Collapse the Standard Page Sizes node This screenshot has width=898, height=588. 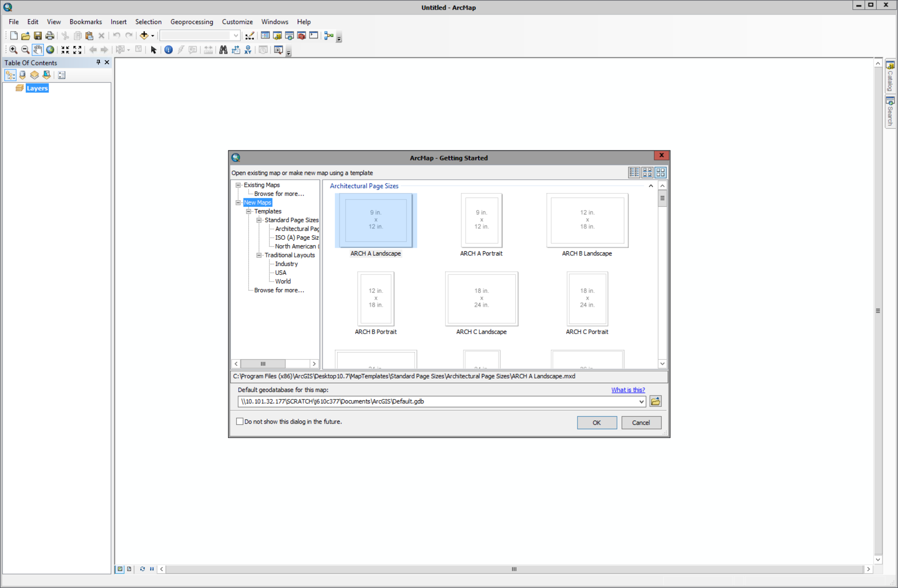tap(259, 220)
